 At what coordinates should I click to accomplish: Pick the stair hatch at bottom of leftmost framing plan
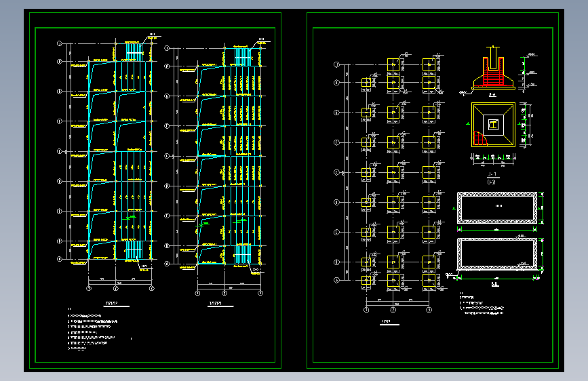coord(134,249)
